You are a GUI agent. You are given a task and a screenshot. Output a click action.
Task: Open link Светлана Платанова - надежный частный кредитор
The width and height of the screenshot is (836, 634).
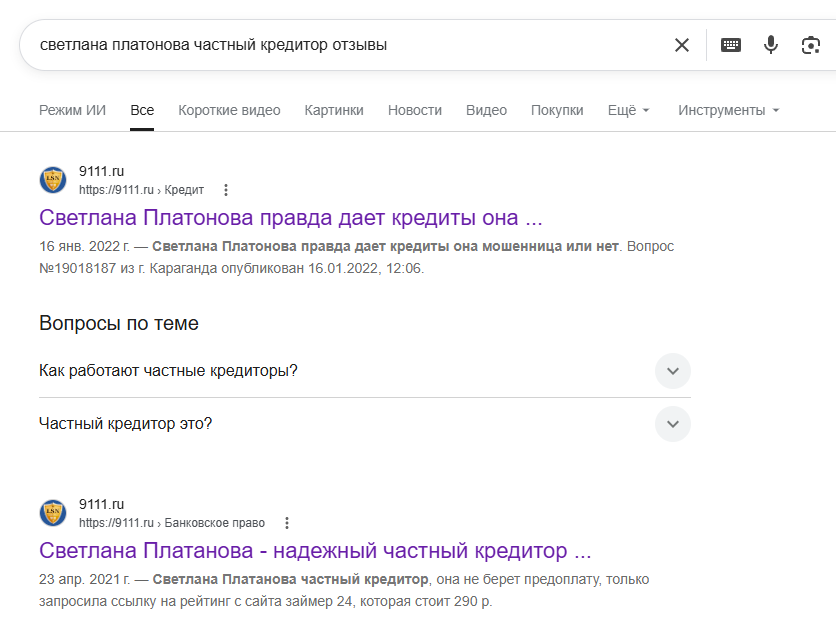click(x=315, y=550)
